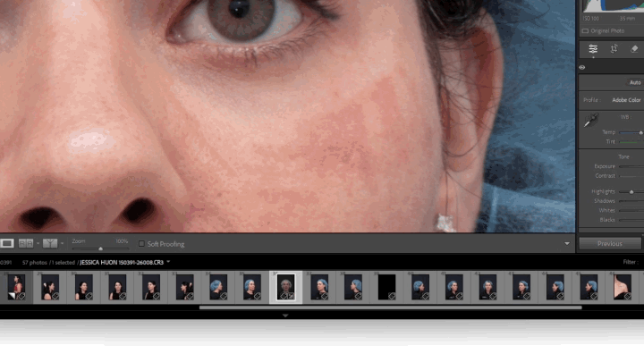Select the Healing eraser tool
644x362 pixels.
[x=634, y=49]
